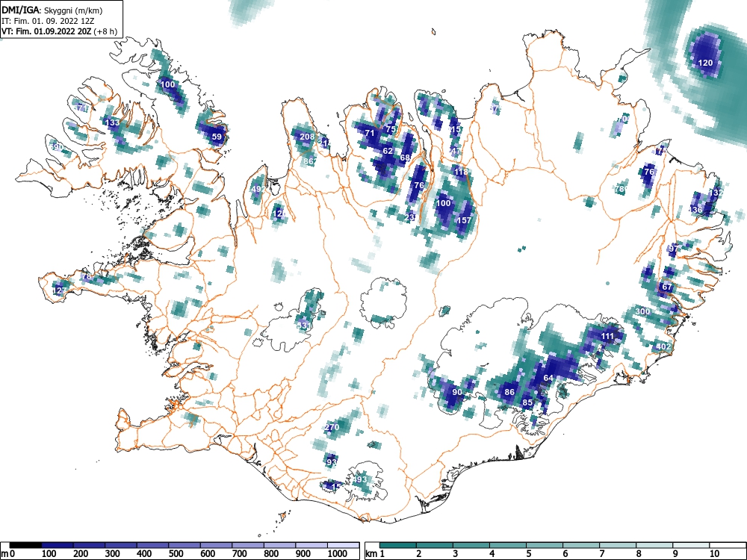This screenshot has width=747, height=560.
Task: Click the 'm 0' label in the legend
Action: coord(8,554)
